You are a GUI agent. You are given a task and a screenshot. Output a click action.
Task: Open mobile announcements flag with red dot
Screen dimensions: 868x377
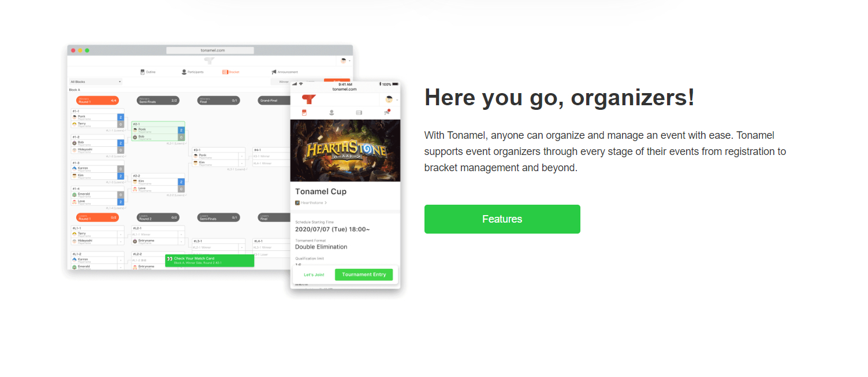[386, 112]
